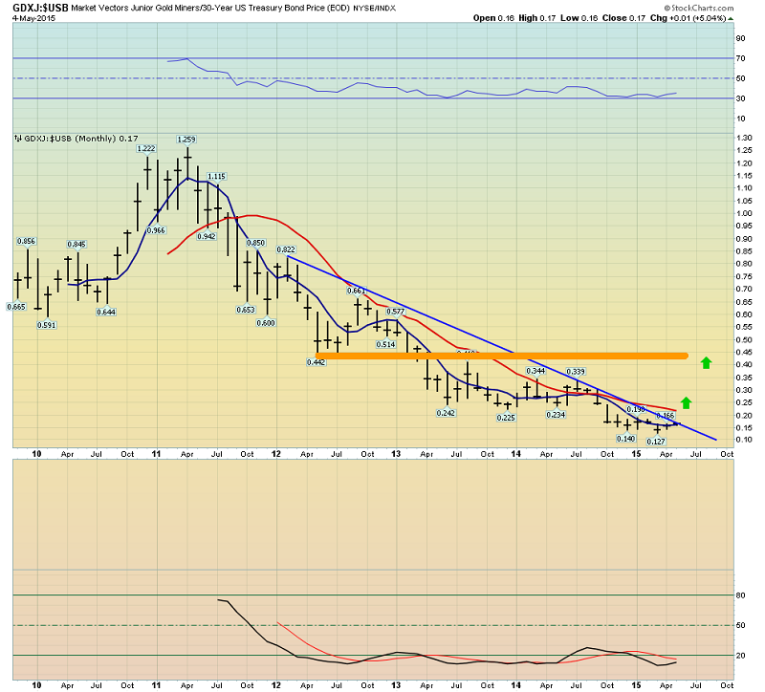Click the 70 label on RSI axis
Screen dimensions: 765x692
tap(741, 58)
